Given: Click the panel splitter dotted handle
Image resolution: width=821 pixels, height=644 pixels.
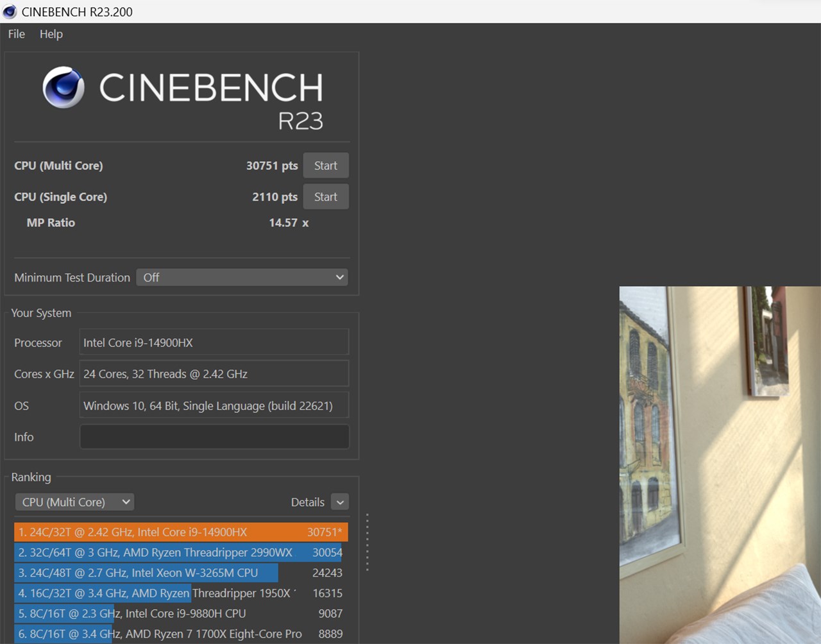Looking at the screenshot, I should pos(367,542).
